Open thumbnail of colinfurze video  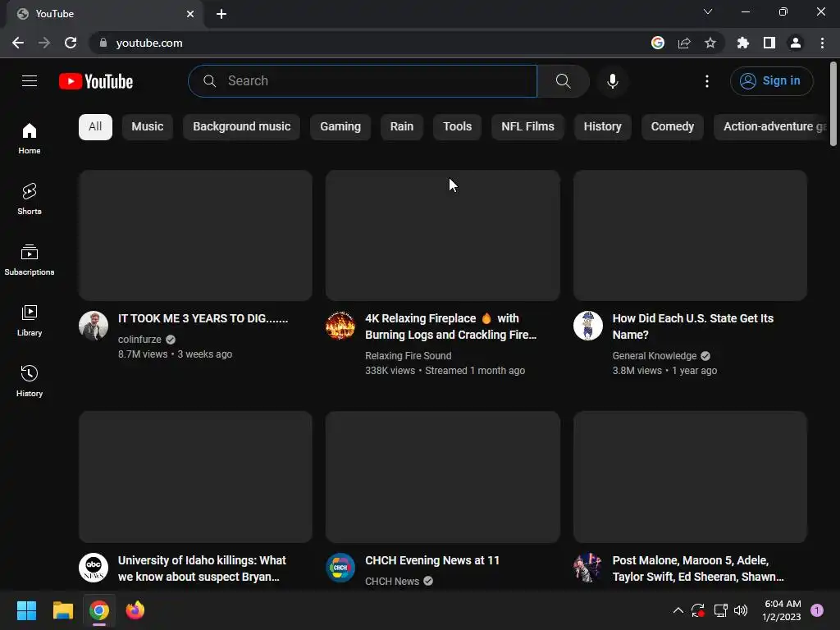click(x=195, y=235)
